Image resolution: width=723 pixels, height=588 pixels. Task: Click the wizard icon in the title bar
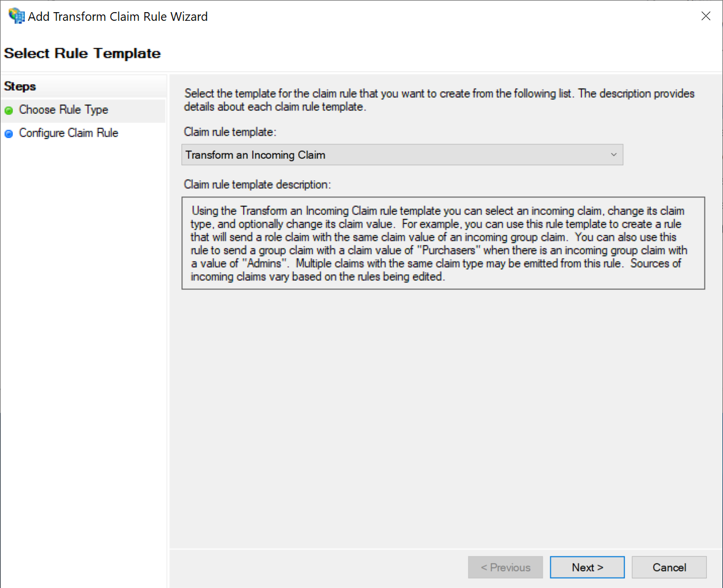[17, 16]
